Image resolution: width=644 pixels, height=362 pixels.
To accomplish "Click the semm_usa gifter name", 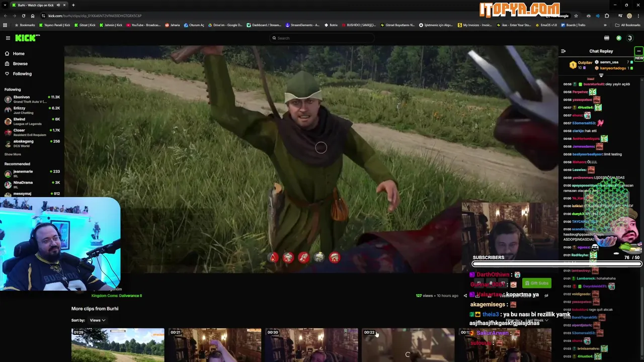I will coord(609,62).
